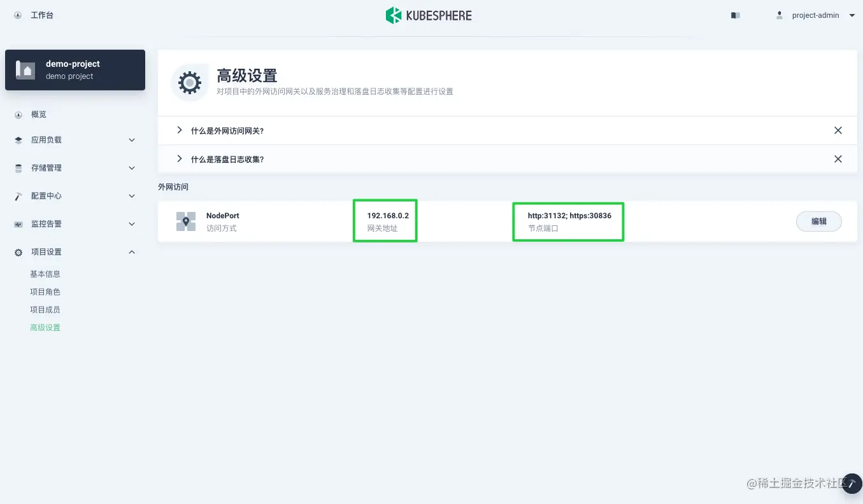Select the demo-project project card title
This screenshot has height=504, width=863.
(x=73, y=64)
